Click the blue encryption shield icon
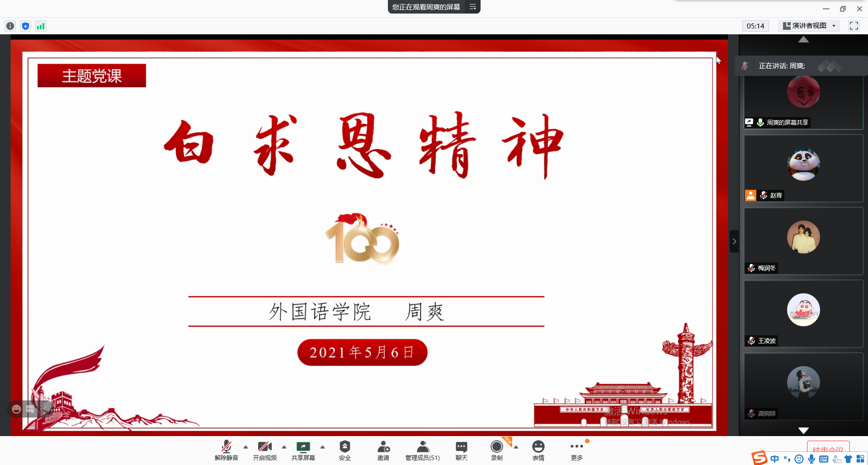Viewport: 868px width, 465px height. click(x=25, y=26)
